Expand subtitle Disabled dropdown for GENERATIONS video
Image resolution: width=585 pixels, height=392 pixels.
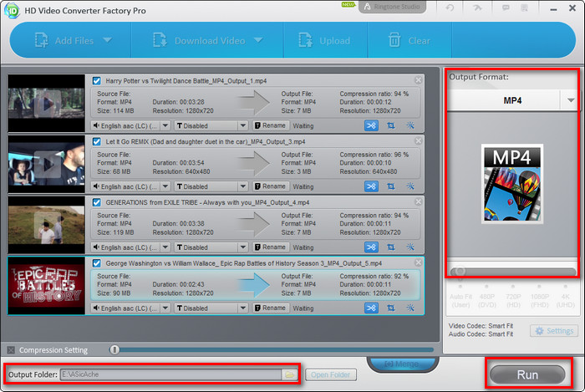tap(243, 247)
